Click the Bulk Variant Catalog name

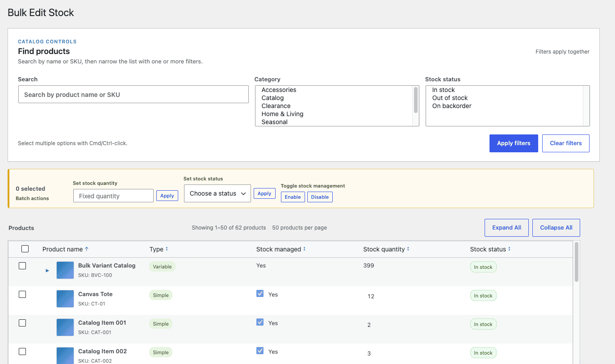[x=107, y=265]
